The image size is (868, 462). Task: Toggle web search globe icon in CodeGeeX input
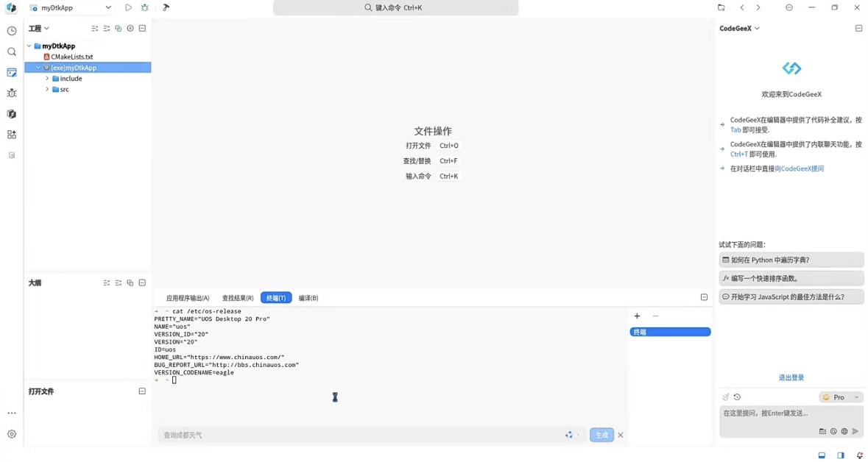pyautogui.click(x=844, y=431)
